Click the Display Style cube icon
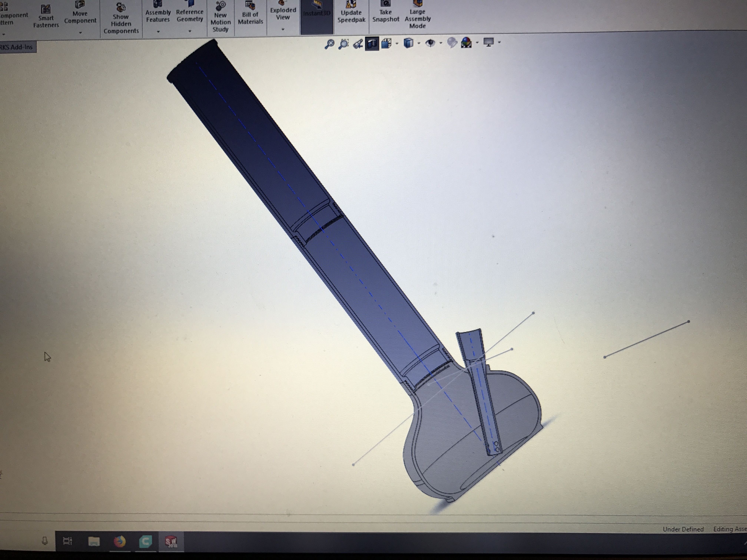 [x=408, y=43]
